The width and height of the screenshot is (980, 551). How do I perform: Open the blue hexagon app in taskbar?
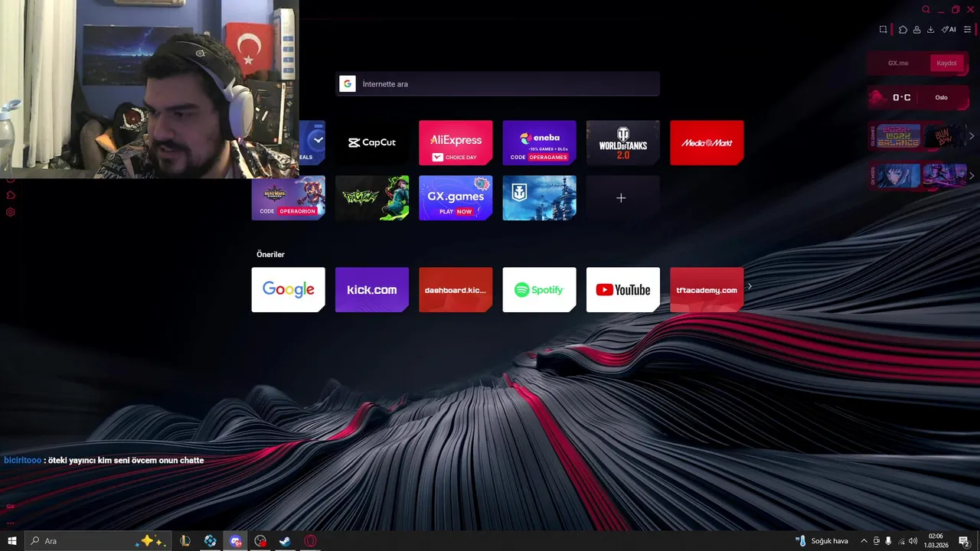point(210,541)
